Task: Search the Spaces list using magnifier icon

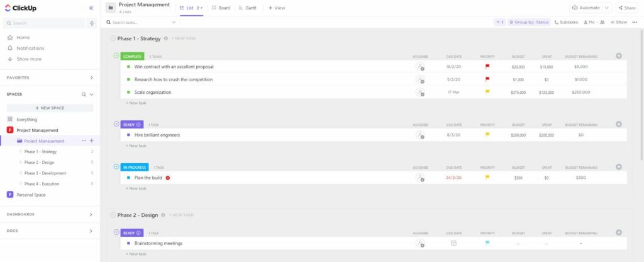Action: point(84,94)
